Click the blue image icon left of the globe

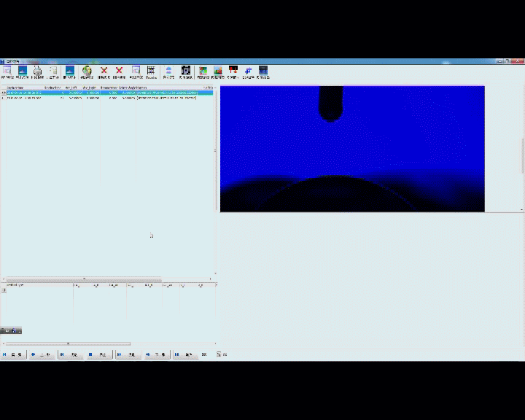[70, 70]
